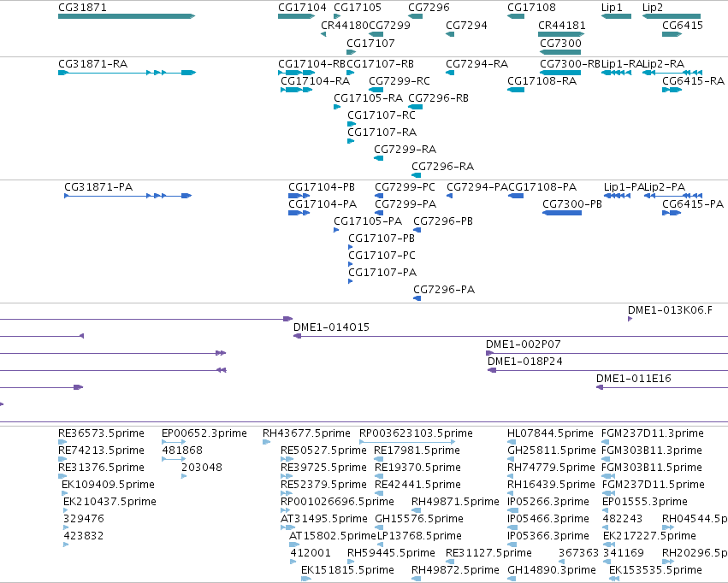Select the RE31127.5prime EST label
This screenshot has width=728, height=583.
click(x=488, y=553)
